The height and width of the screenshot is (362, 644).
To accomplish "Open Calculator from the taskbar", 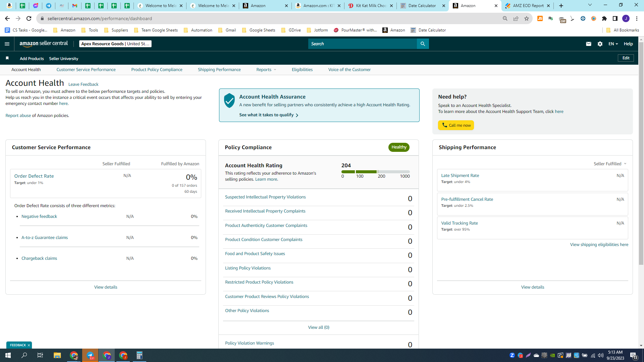I will coord(140,355).
